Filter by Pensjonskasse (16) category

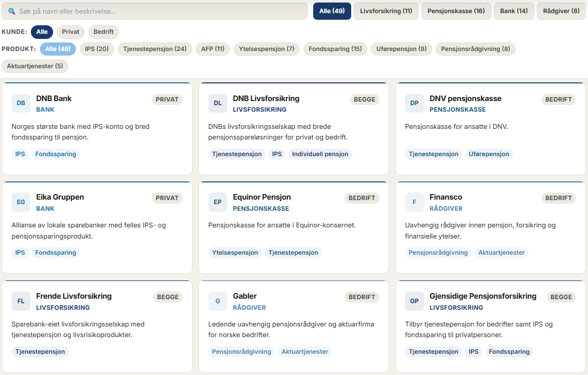point(456,11)
